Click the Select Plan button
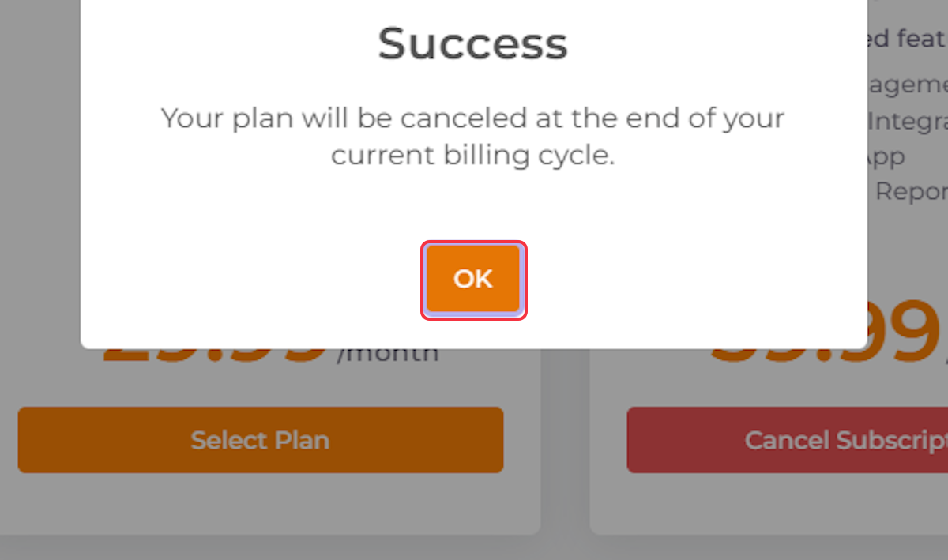948x560 pixels. coord(261,440)
